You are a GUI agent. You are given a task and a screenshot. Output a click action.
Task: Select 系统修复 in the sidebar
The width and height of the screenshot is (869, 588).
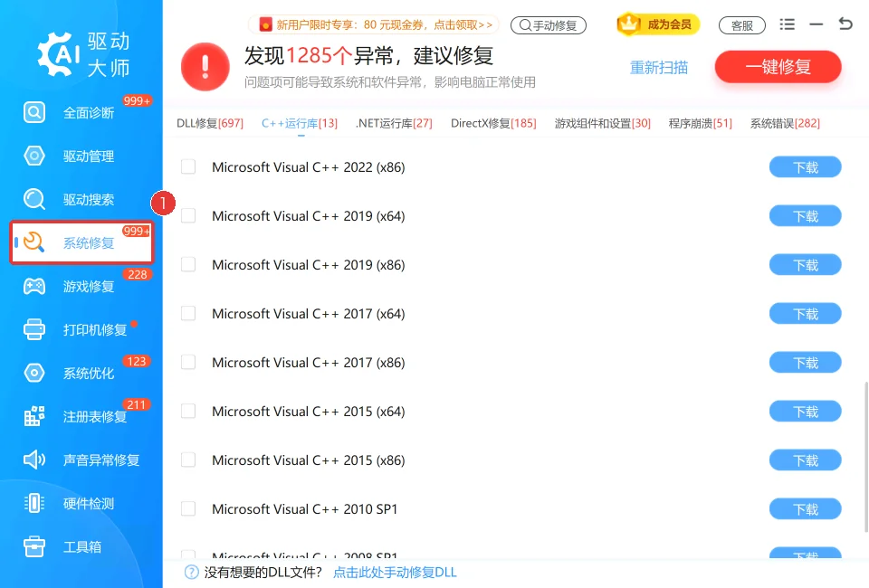tap(81, 242)
